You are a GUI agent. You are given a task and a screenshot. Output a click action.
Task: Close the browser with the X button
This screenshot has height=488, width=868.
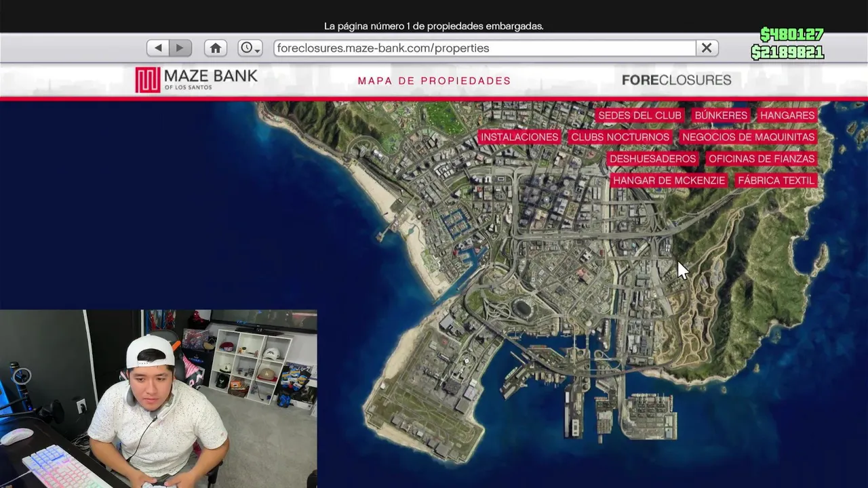pos(707,48)
